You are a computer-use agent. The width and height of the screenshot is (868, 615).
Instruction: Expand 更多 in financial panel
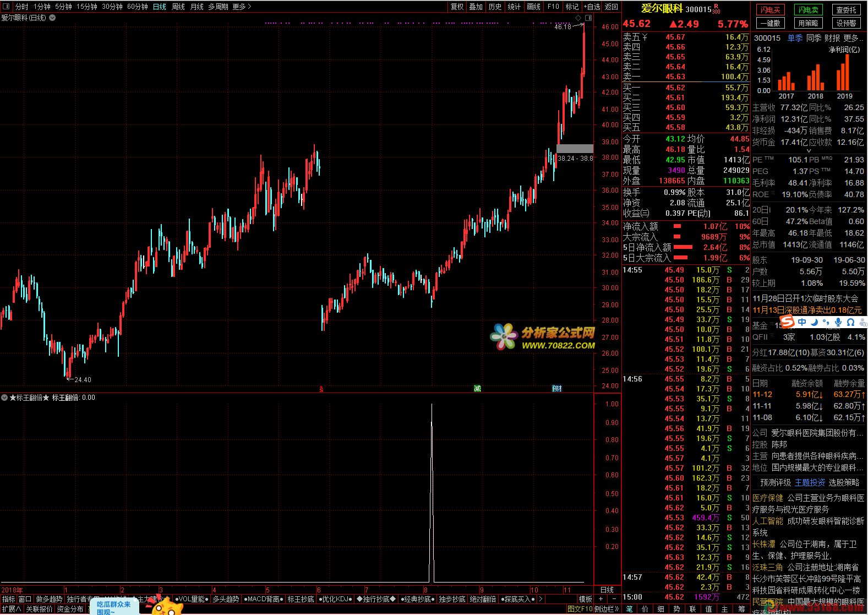pos(853,38)
